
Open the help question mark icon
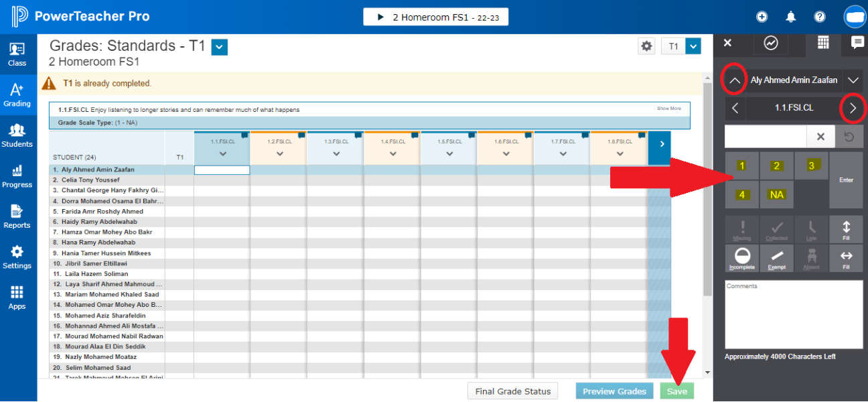[820, 17]
